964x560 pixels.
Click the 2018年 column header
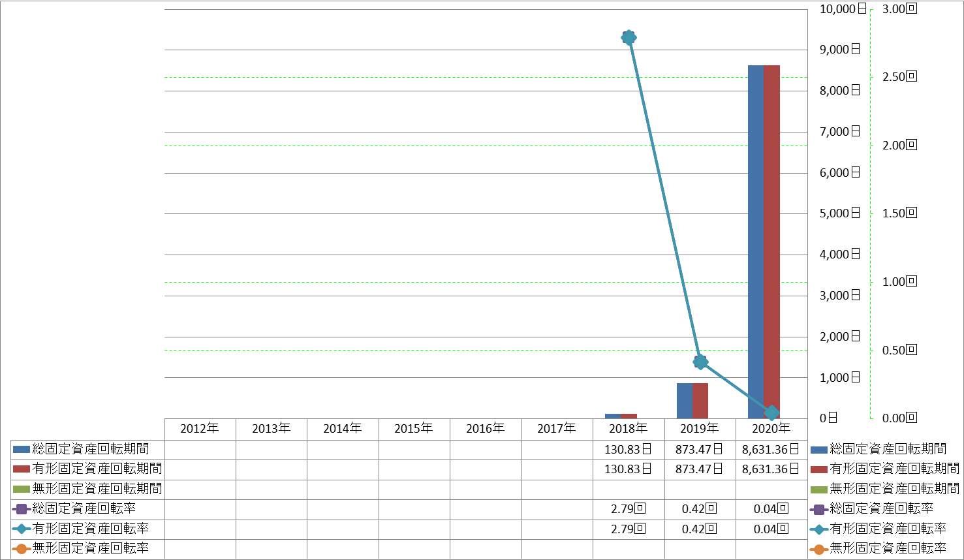click(629, 429)
